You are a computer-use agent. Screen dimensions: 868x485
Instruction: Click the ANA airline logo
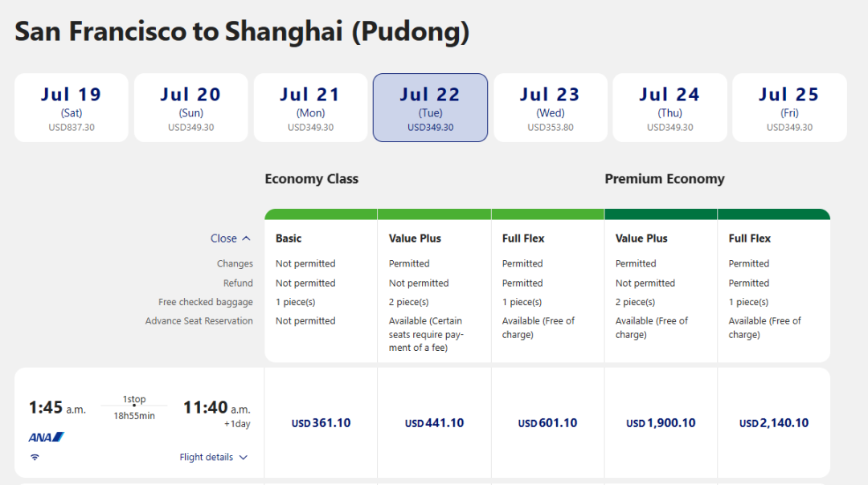click(x=46, y=437)
